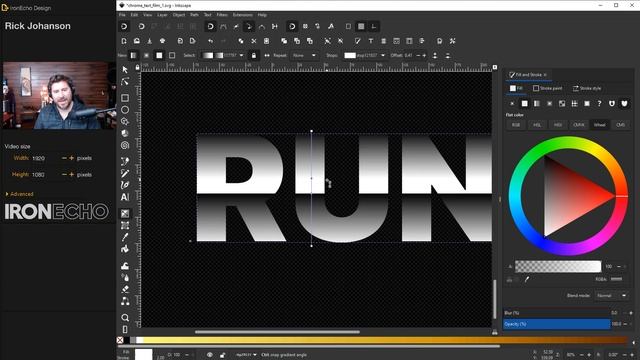Toggle snap to guides button

click(x=373, y=27)
